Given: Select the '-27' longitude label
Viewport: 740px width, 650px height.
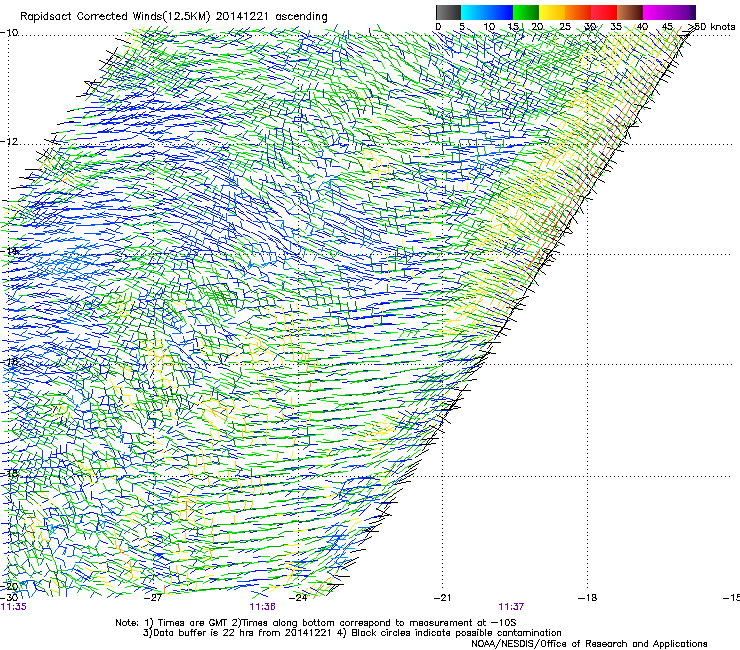Looking at the screenshot, I should pos(152,598).
